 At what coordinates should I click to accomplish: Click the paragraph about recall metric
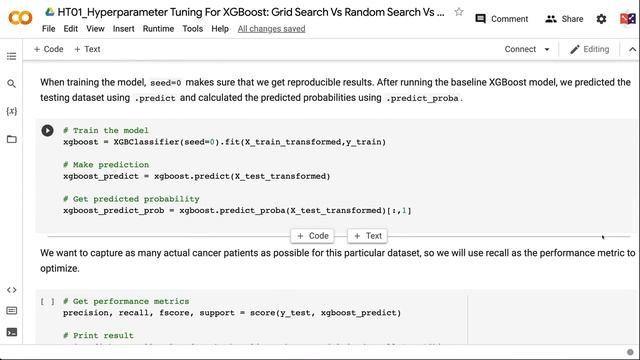(338, 260)
